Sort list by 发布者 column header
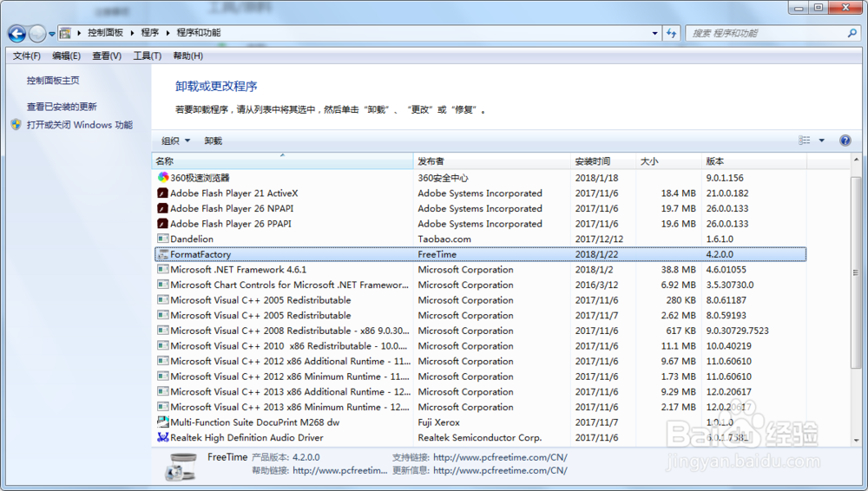Image resolution: width=868 pixels, height=491 pixels. 491,161
